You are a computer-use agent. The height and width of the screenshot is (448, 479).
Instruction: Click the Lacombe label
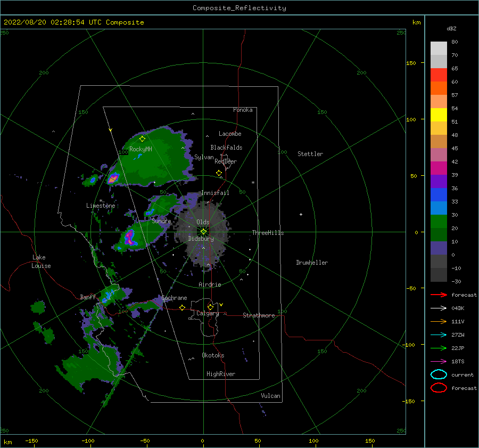[x=230, y=134]
